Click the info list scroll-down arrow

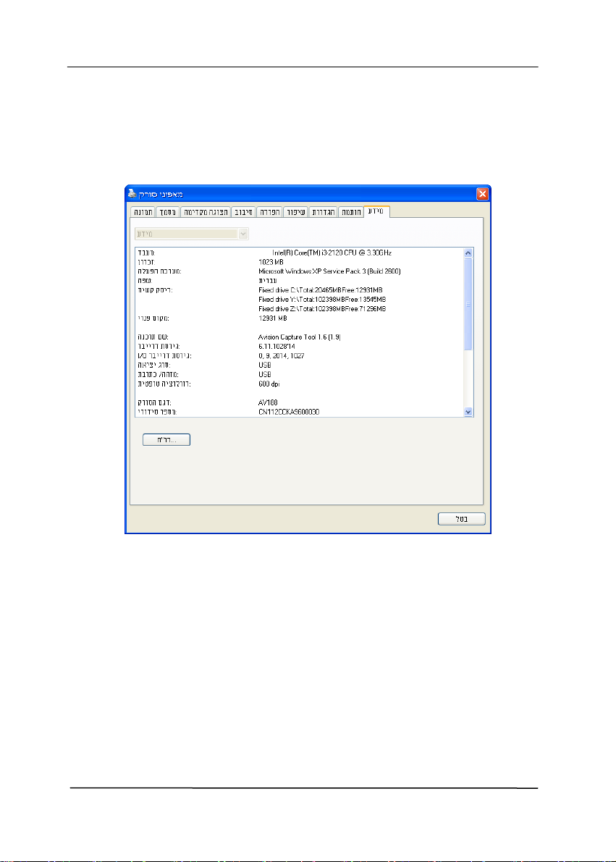(468, 411)
